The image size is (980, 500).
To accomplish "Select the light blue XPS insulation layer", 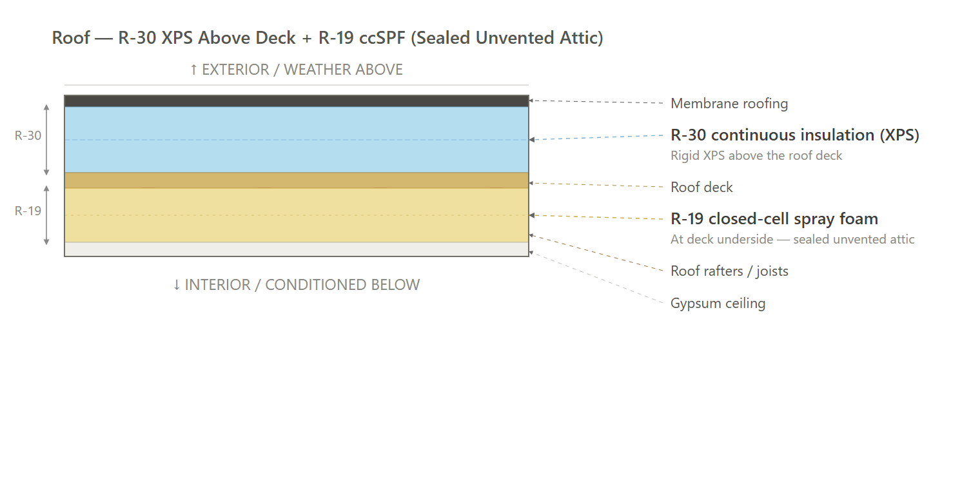I will [x=297, y=140].
